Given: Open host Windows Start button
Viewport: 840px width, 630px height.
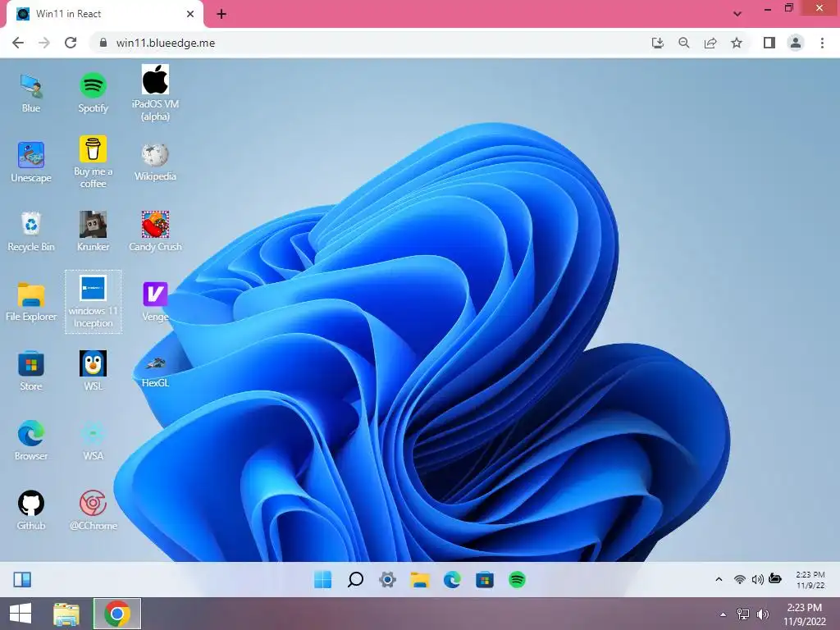Looking at the screenshot, I should coord(21,614).
